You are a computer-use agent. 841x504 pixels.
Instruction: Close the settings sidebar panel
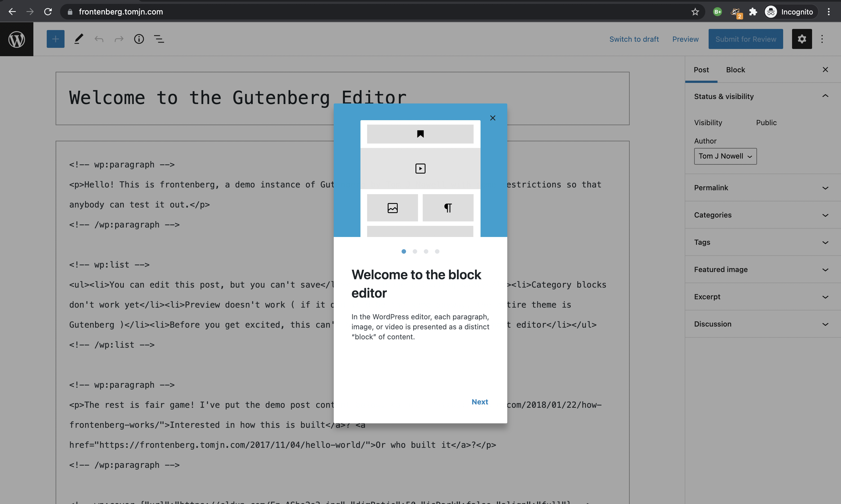coord(825,70)
